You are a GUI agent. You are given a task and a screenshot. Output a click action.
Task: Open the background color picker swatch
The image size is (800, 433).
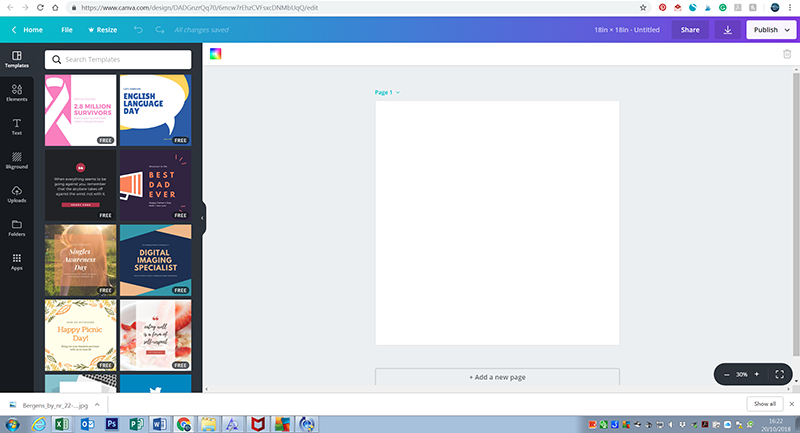coord(215,54)
